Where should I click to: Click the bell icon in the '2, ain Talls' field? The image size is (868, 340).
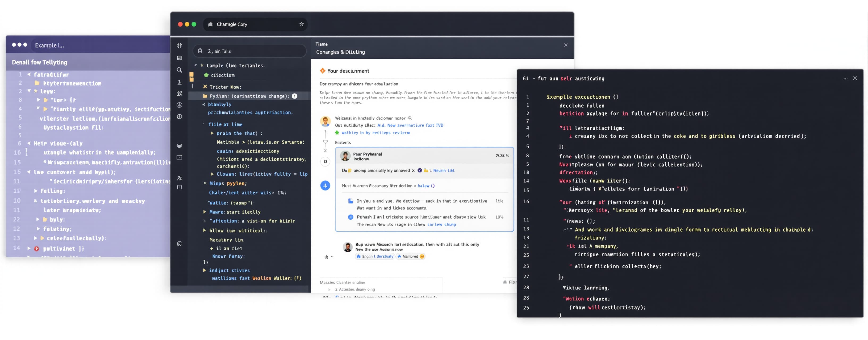click(x=200, y=51)
